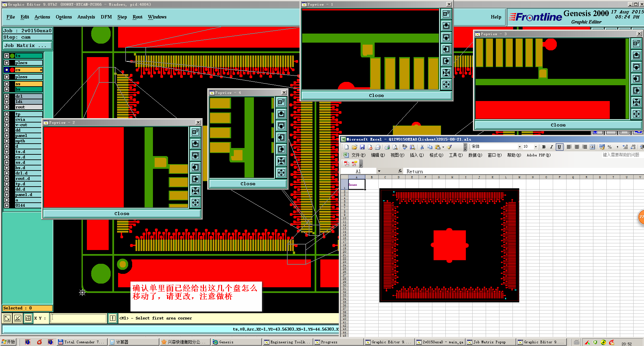Click first view icon in Popview 1 toolbar

(x=446, y=14)
